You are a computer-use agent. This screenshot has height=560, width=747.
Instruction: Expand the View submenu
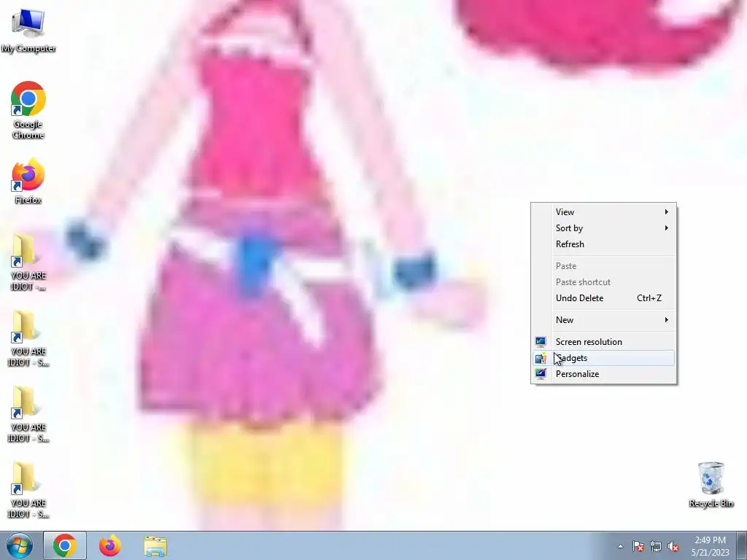(x=603, y=212)
